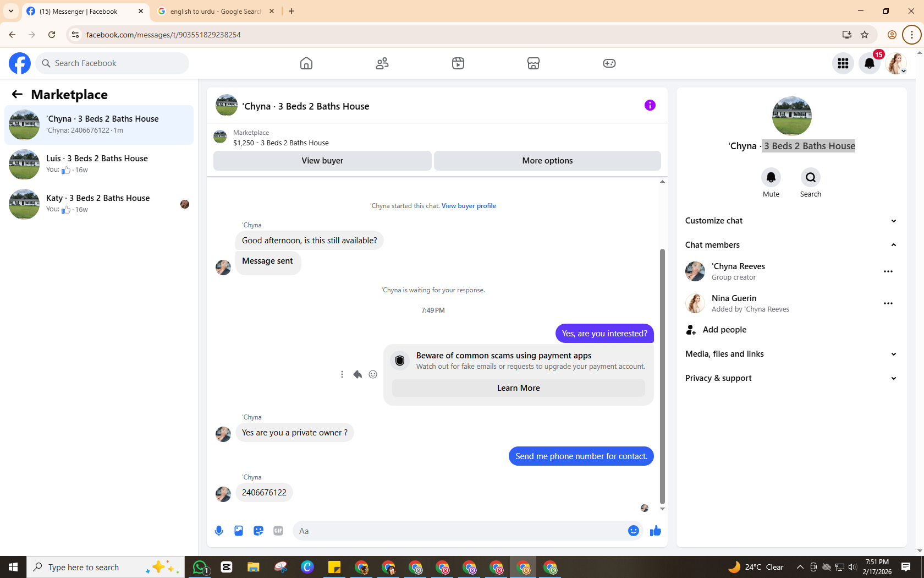Open the Video (Watch) icon
This screenshot has width=924, height=578.
[x=458, y=63]
